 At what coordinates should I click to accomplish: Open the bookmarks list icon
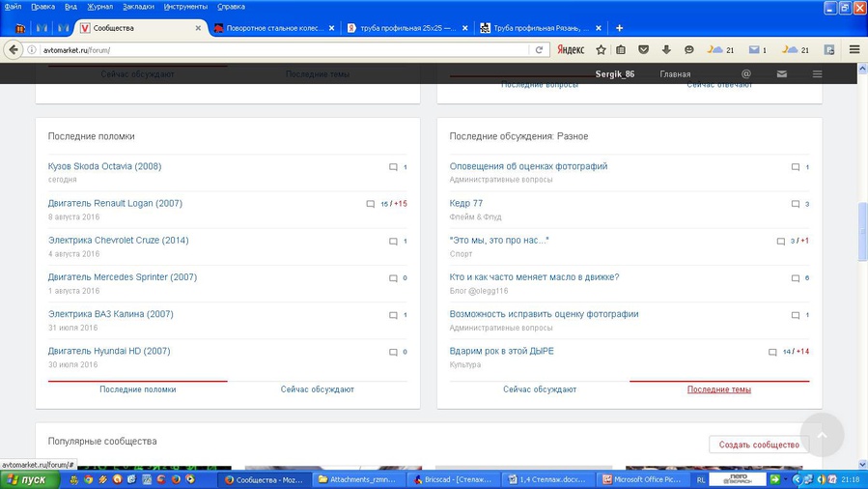(x=621, y=50)
